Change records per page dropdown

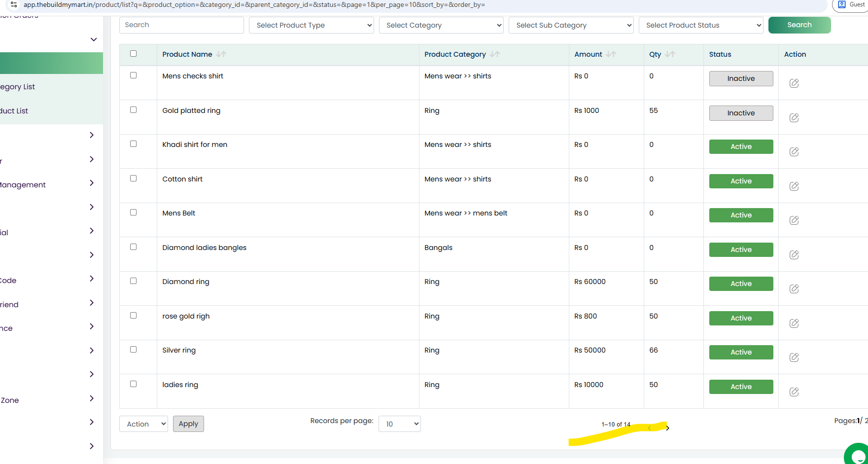[400, 424]
